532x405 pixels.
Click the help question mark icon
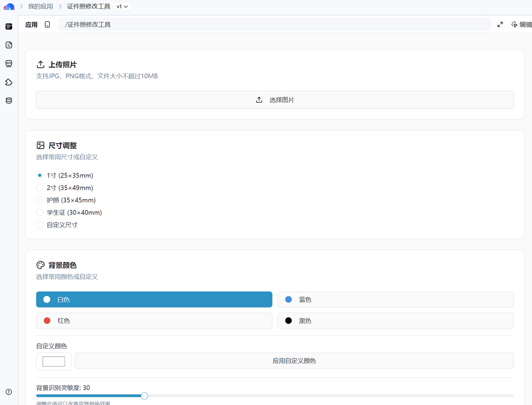pyautogui.click(x=9, y=392)
